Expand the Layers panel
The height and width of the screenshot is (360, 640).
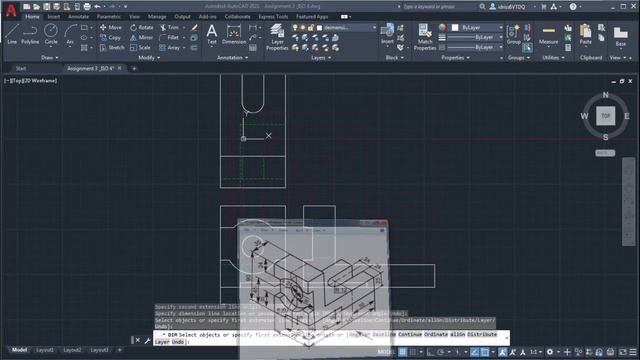pos(321,58)
